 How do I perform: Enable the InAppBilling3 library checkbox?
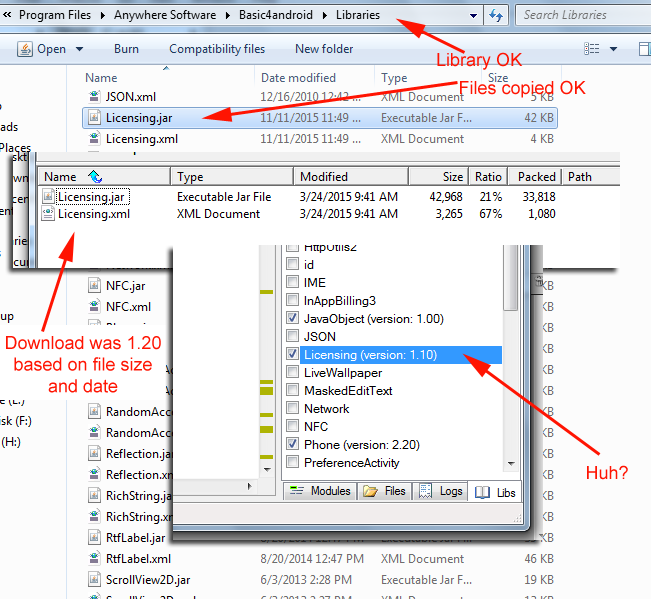point(292,300)
